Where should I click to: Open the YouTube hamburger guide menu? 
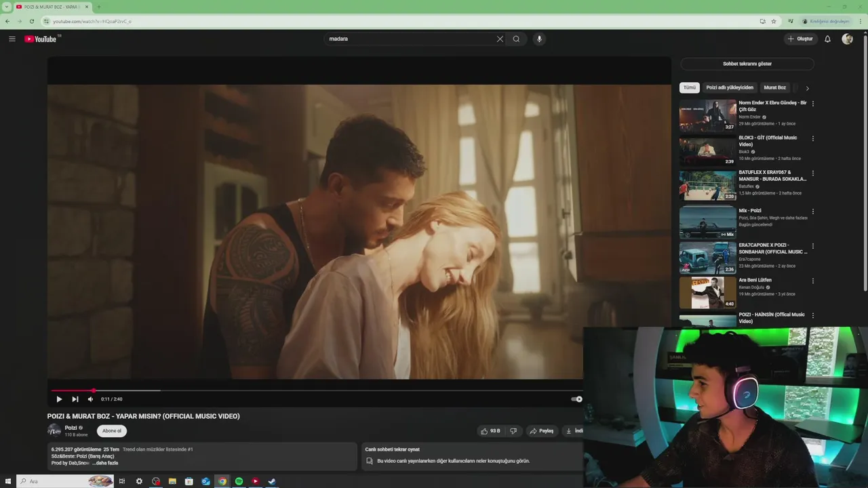[x=12, y=39]
